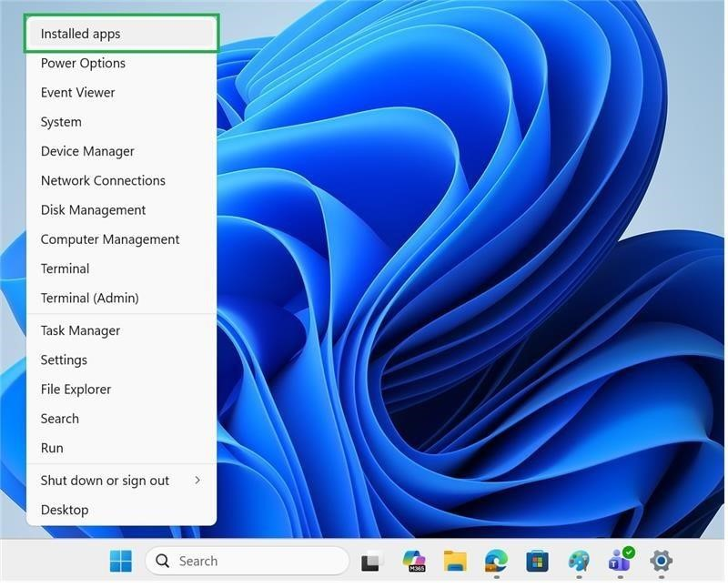Choose Terminal (Admin) option
728x588 pixels.
pyautogui.click(x=122, y=298)
